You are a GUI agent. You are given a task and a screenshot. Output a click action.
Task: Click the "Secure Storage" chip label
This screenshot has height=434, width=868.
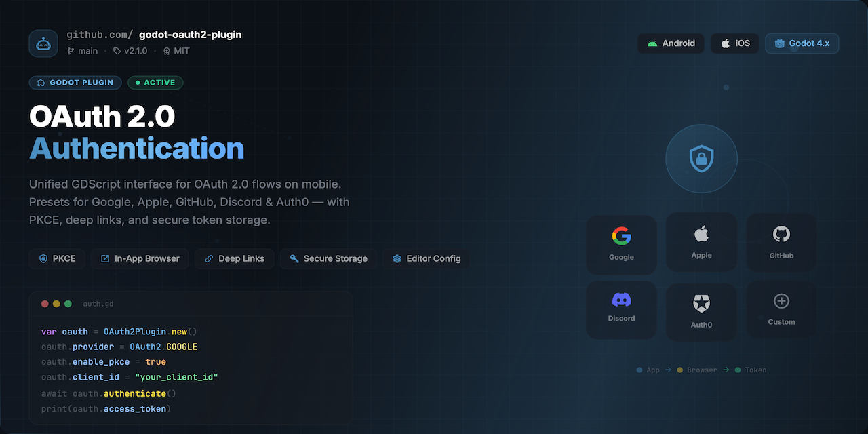point(336,258)
